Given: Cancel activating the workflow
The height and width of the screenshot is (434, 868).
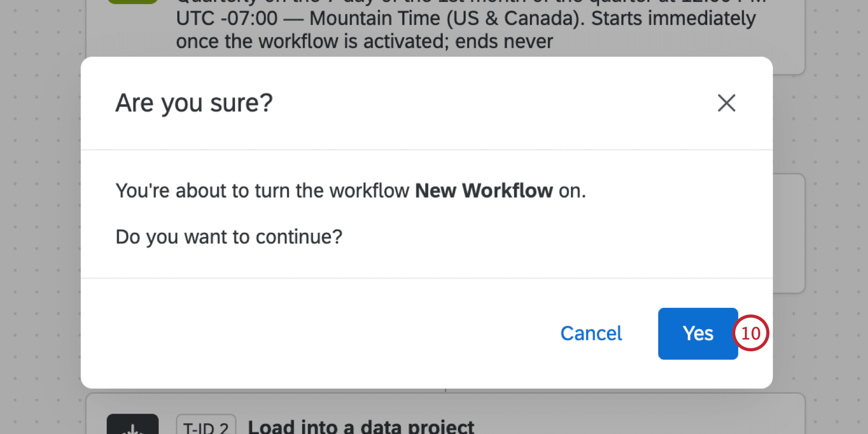Looking at the screenshot, I should [x=591, y=333].
